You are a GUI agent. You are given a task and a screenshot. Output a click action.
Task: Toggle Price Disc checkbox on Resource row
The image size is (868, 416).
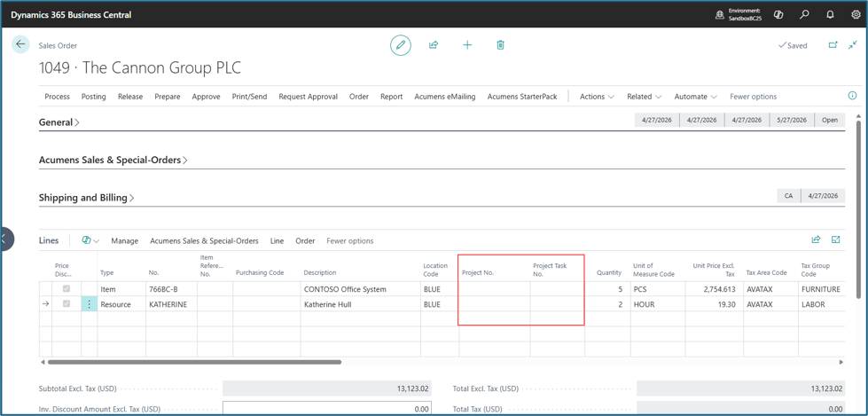(x=66, y=303)
